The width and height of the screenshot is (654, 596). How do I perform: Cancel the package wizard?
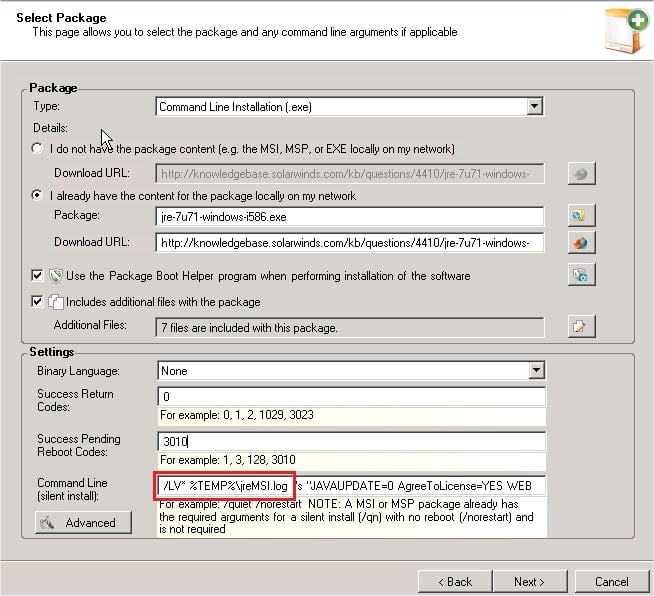click(x=612, y=581)
